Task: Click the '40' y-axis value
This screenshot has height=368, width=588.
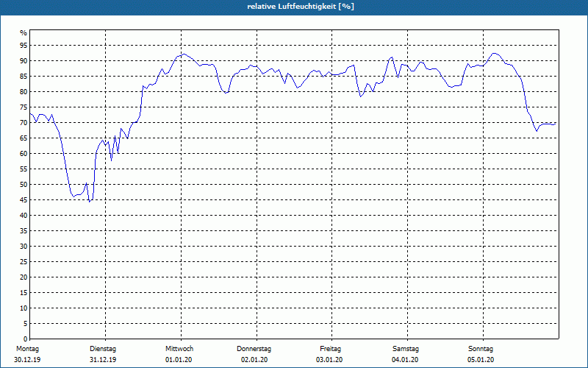Action: click(x=24, y=216)
